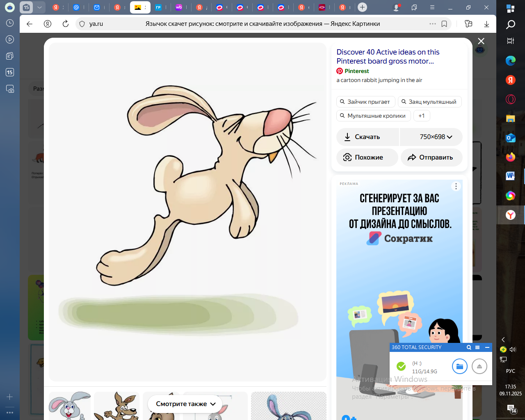The height and width of the screenshot is (420, 525).
Task: Launch Firefox from the Windows taskbar
Action: (510, 157)
